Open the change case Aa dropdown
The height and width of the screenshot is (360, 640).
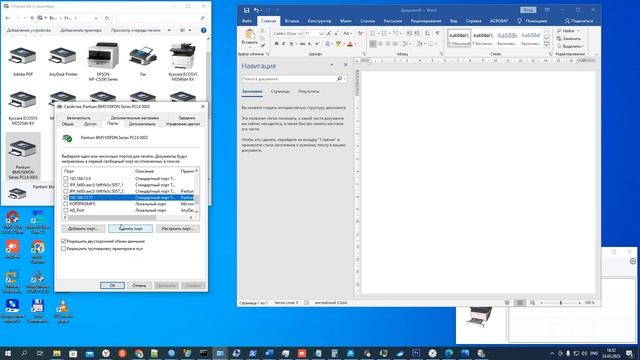click(x=347, y=33)
